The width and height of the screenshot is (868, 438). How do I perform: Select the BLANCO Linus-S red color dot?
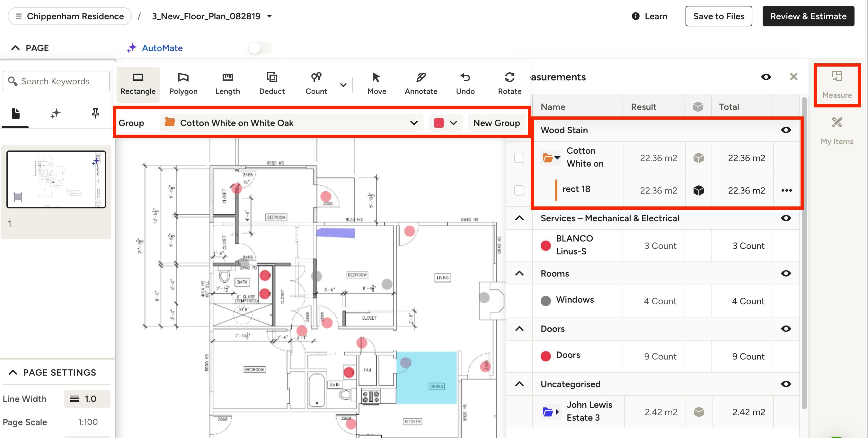pos(545,245)
